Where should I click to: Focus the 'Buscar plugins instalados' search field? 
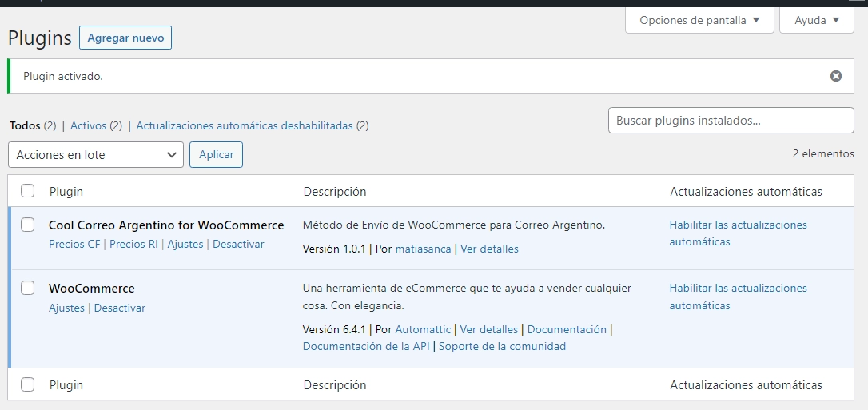click(731, 121)
